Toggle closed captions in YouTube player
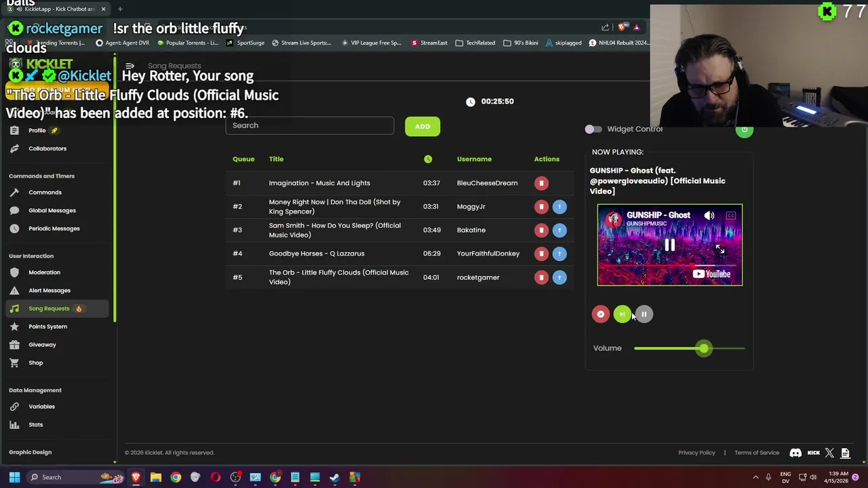The image size is (868, 488). point(730,216)
